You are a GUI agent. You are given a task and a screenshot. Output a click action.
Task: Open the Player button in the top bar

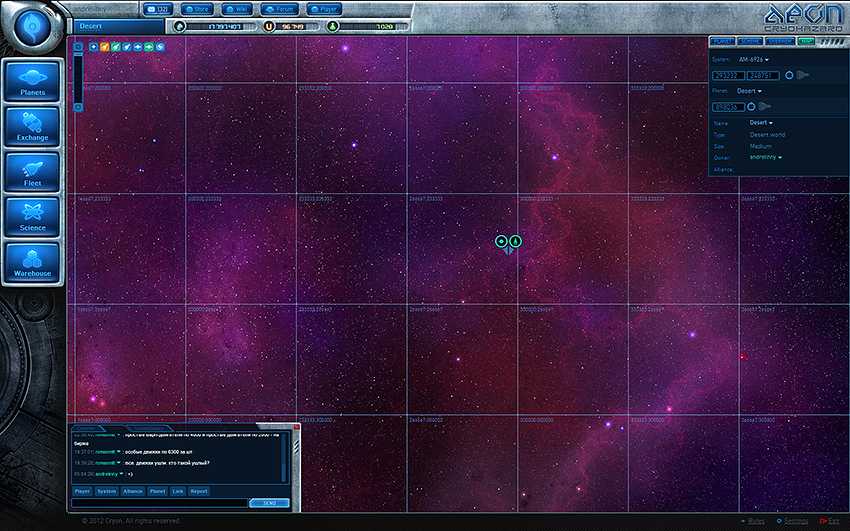coord(324,9)
